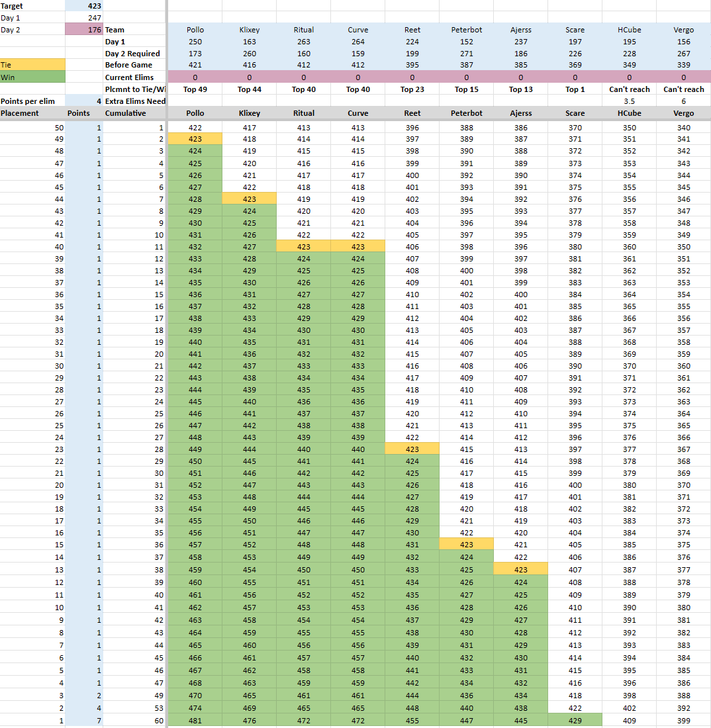Select Scare's value 422 near bottom
This screenshot has height=728, width=711.
pyautogui.click(x=575, y=708)
